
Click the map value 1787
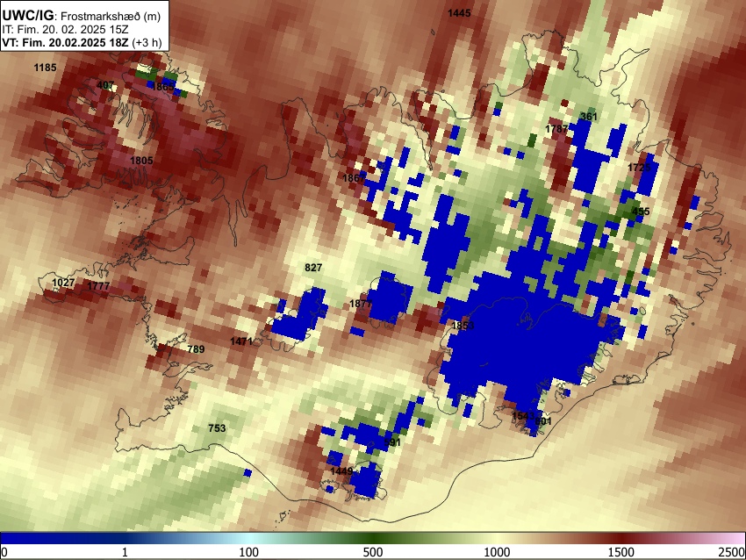tap(556, 129)
